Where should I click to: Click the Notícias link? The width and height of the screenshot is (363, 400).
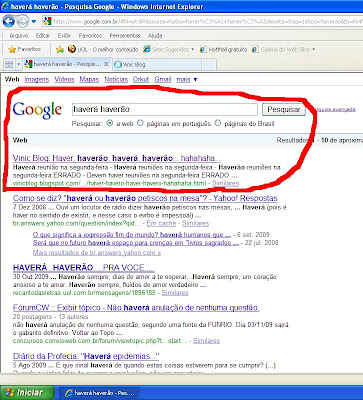pyautogui.click(x=116, y=79)
